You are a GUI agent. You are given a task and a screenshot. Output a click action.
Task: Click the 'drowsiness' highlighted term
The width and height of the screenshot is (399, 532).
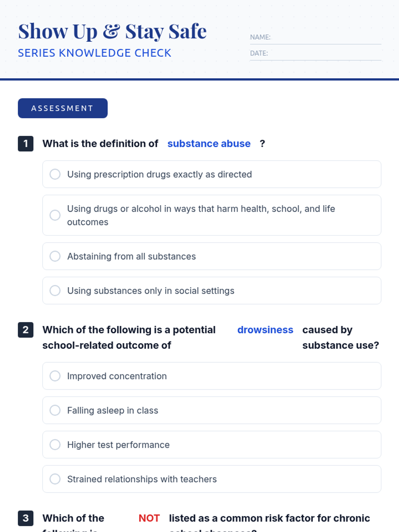265,330
